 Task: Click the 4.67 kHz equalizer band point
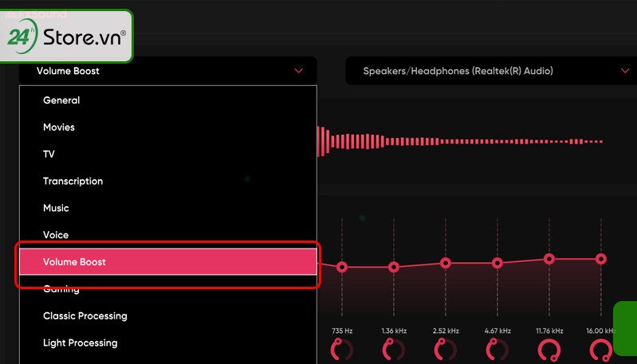[497, 263]
